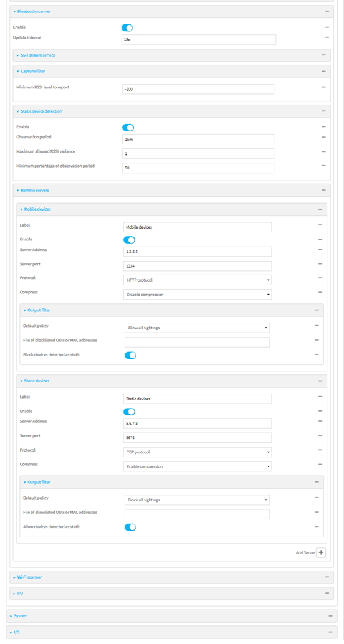This screenshot has height=644, width=344.
Task: Open the TCP protocol dropdown
Action: tap(198, 452)
